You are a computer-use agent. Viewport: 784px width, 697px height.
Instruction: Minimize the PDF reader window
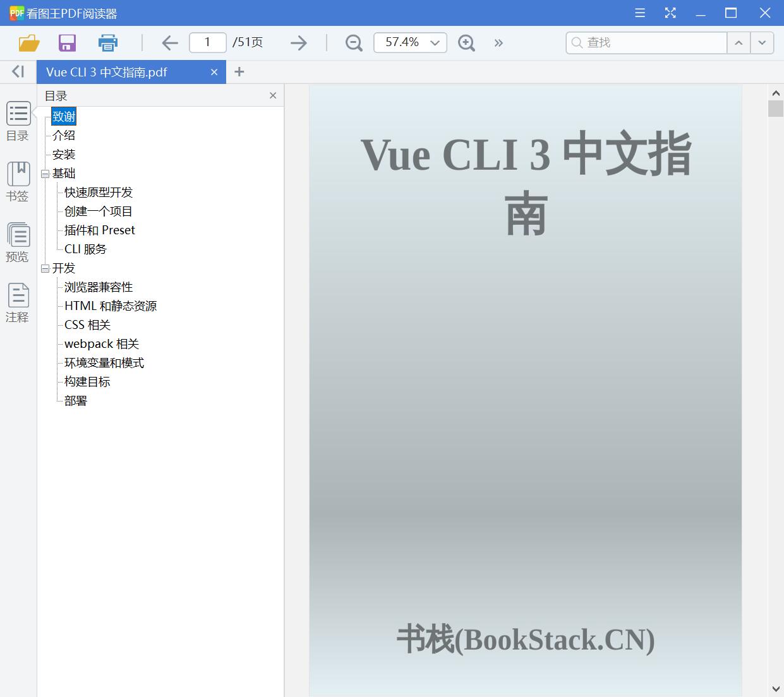click(x=701, y=13)
